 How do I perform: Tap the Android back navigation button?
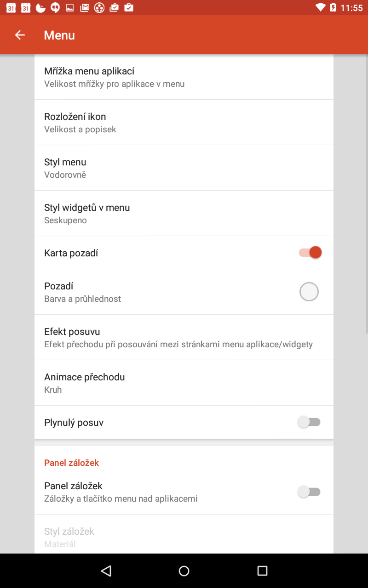point(106,571)
